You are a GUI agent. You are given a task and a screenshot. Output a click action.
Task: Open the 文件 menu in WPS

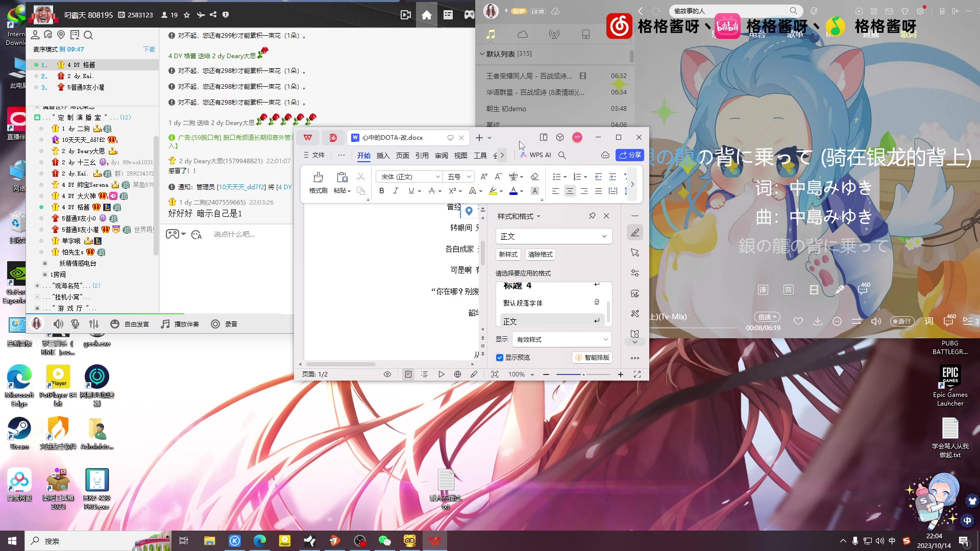(314, 155)
